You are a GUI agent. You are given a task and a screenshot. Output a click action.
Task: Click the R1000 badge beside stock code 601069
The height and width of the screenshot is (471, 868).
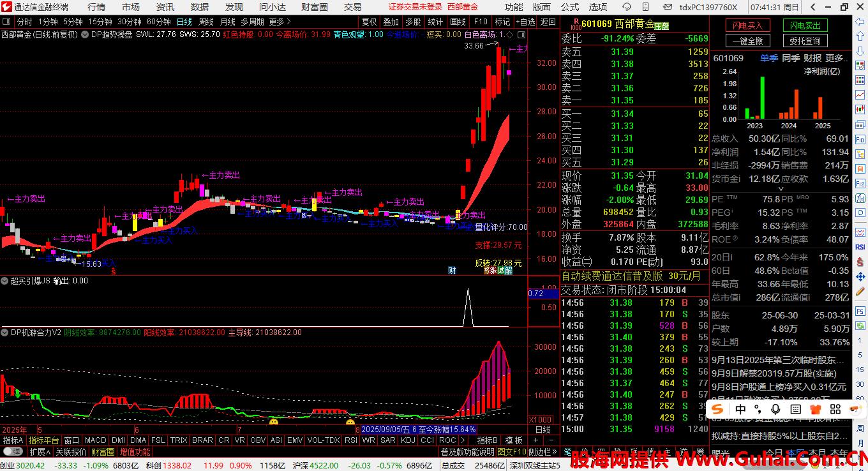coord(576,24)
